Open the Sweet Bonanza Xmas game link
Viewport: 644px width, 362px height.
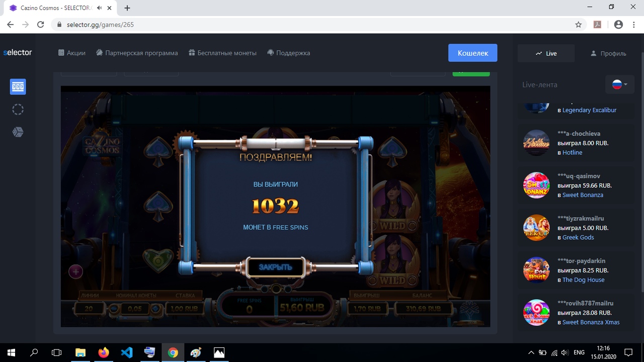tap(591, 322)
